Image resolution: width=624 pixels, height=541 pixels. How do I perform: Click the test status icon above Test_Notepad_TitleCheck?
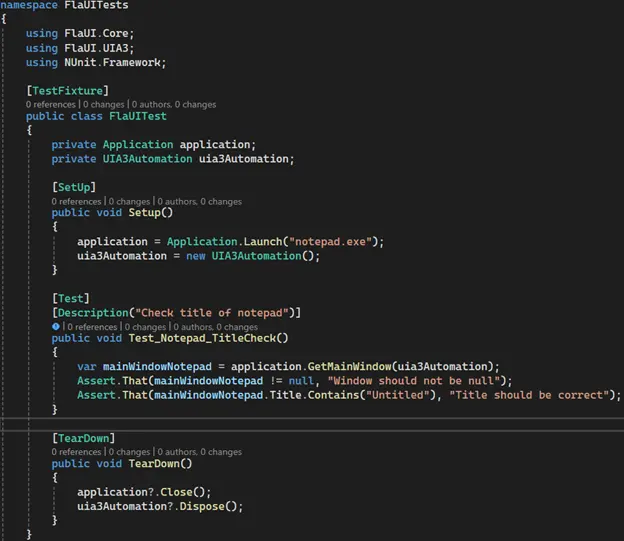pyautogui.click(x=56, y=326)
